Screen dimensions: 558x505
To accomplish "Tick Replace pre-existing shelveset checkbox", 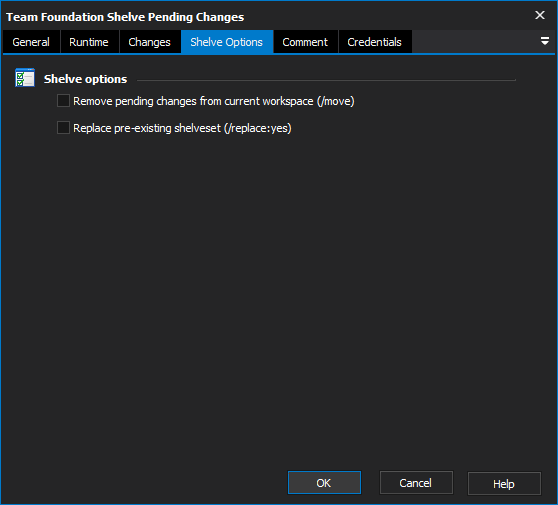I will 63,127.
